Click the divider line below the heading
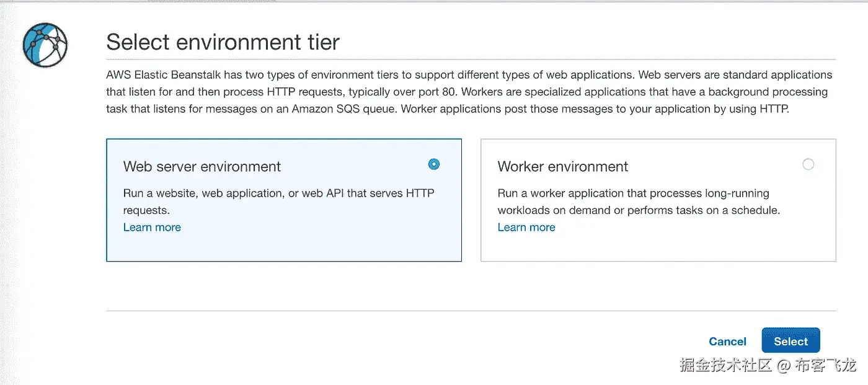This screenshot has width=868, height=385. pos(471,60)
